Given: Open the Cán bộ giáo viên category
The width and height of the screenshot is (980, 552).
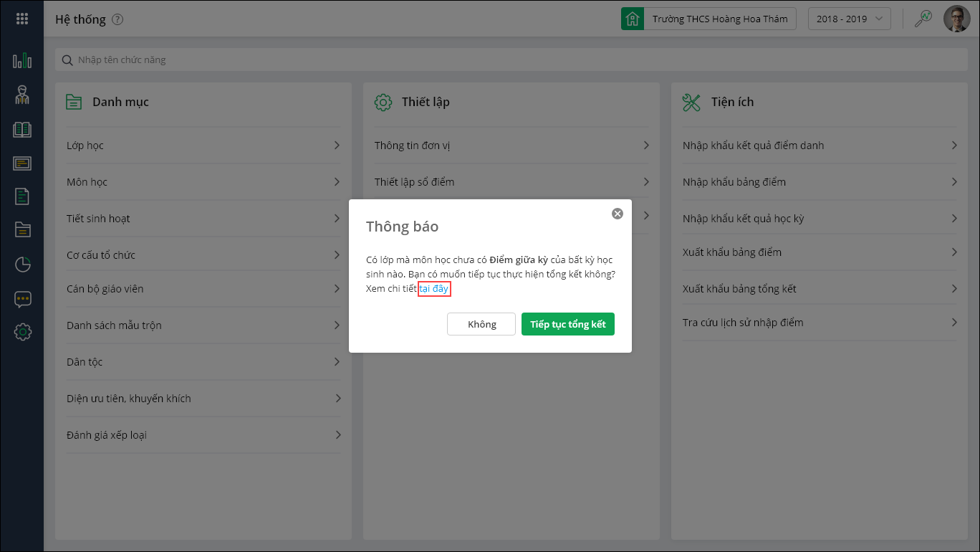Looking at the screenshot, I should 105,289.
